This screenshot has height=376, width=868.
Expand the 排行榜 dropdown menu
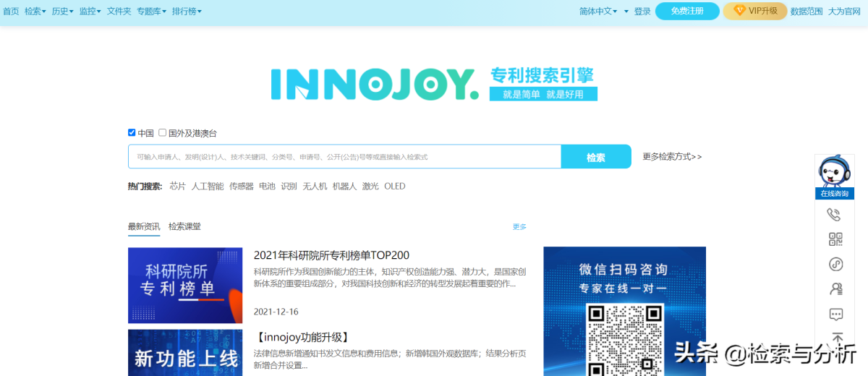click(x=187, y=12)
